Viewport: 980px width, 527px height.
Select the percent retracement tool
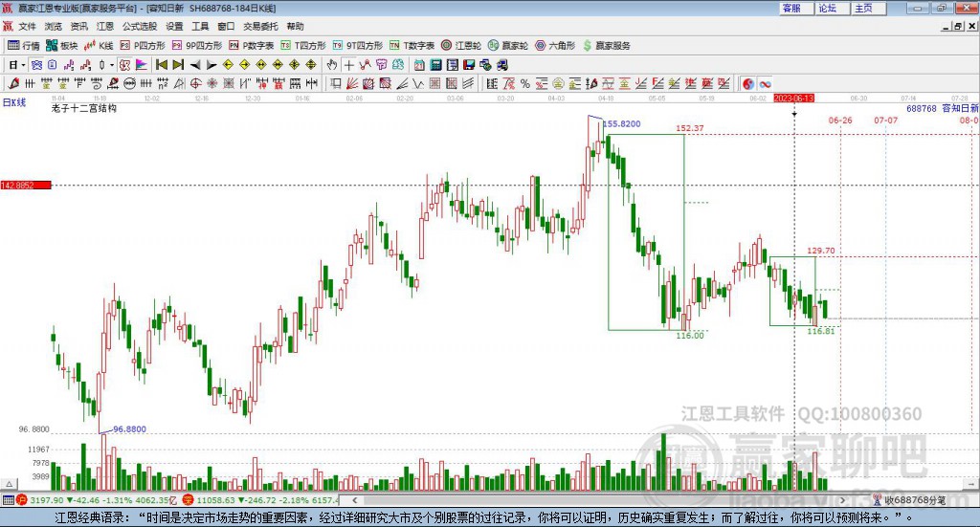(x=525, y=83)
